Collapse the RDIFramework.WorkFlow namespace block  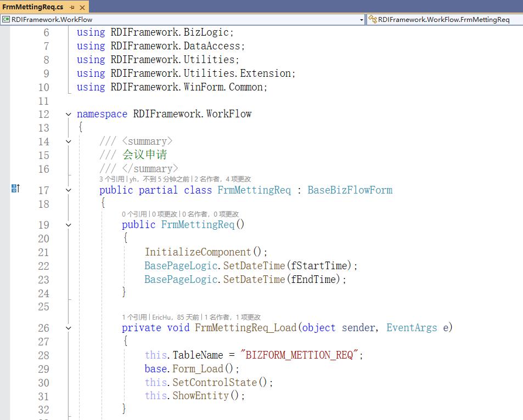[68, 115]
